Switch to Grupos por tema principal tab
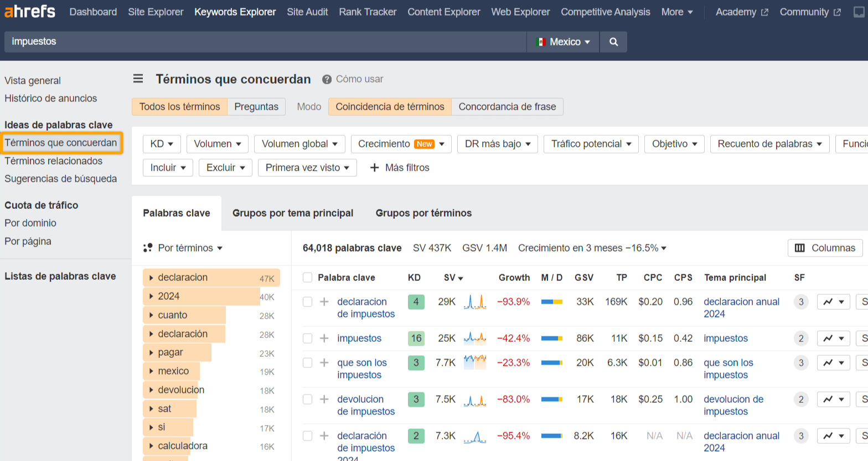This screenshot has height=461, width=868. 293,213
